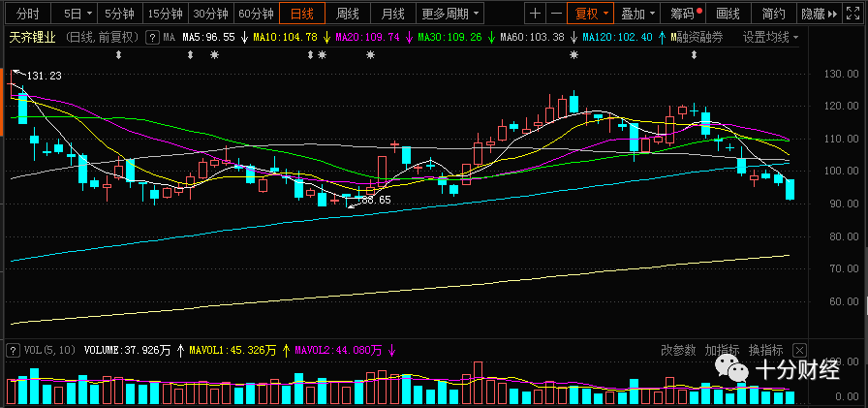Open the 复权 adjustment dropdown
Screen dimensions: 868x408
592,14
